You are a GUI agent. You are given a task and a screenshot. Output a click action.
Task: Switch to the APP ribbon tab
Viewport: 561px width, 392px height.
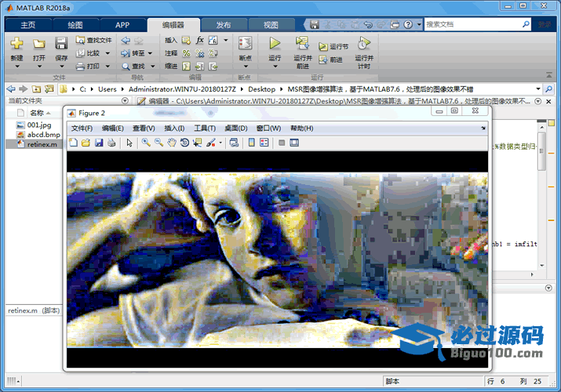point(122,25)
